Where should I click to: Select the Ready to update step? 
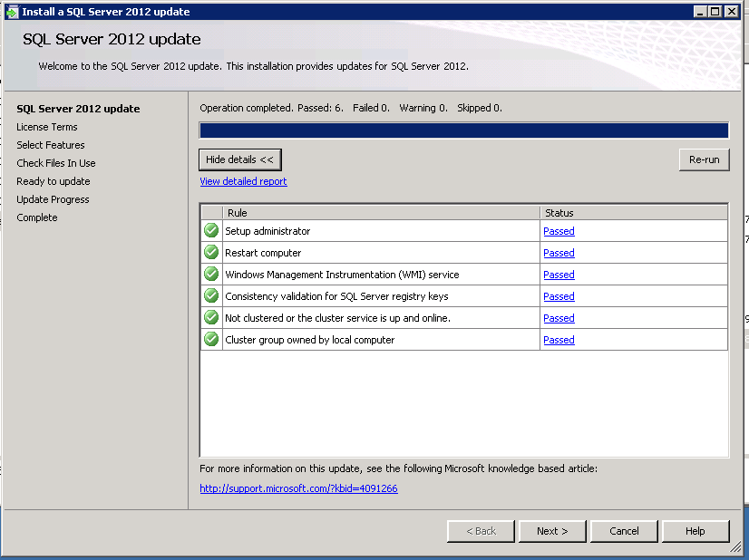(x=53, y=181)
